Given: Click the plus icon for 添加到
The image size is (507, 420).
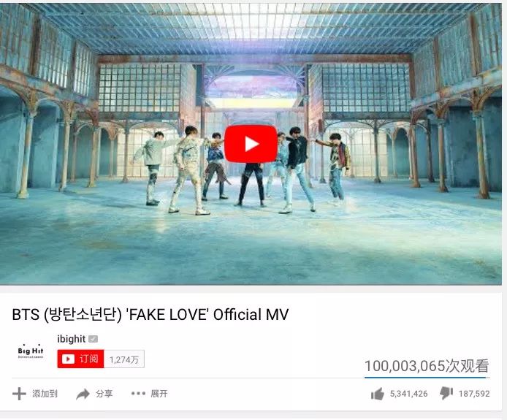Looking at the screenshot, I should coord(19,394).
